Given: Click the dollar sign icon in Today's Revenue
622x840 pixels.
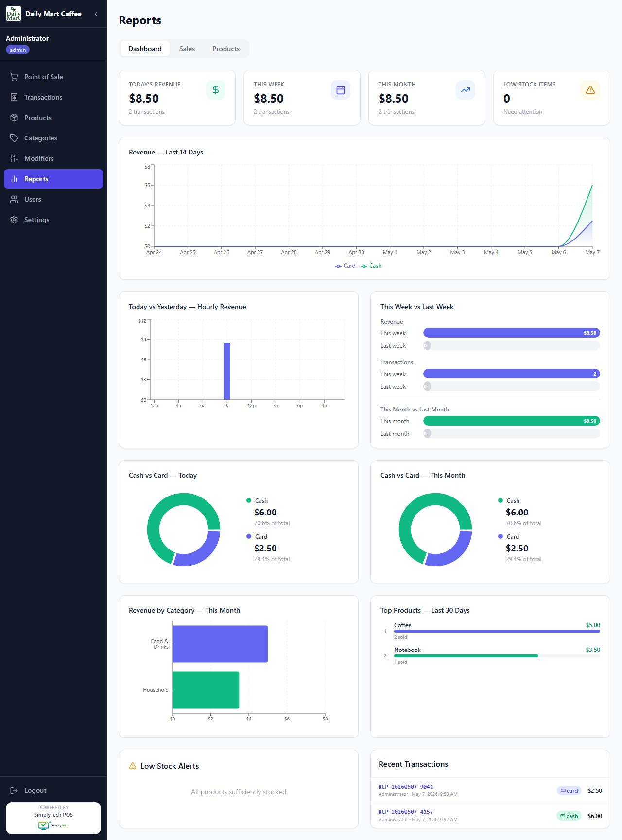Looking at the screenshot, I should point(216,90).
